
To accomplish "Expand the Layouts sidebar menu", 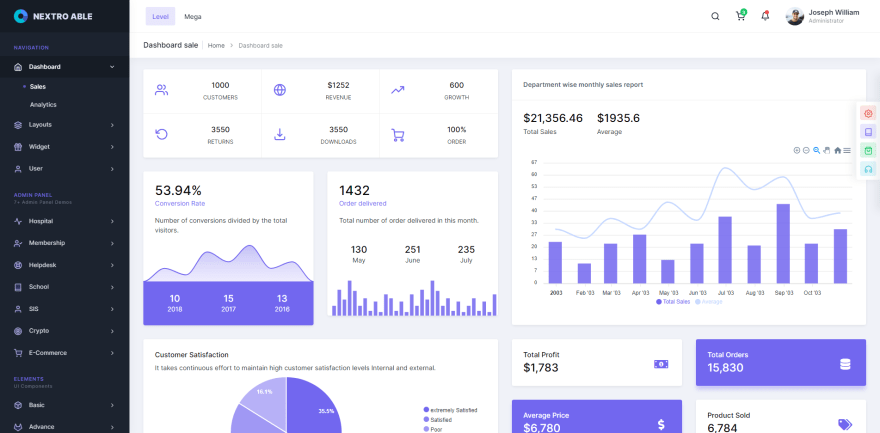I will tap(65, 125).
